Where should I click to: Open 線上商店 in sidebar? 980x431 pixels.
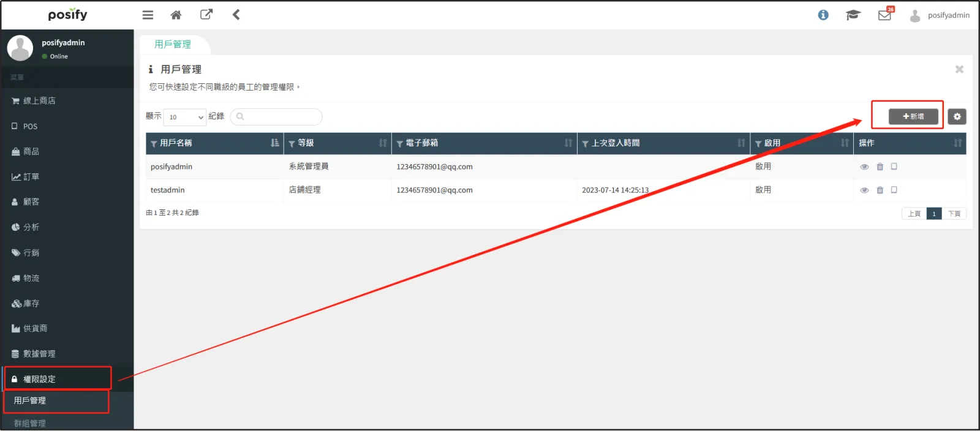[x=67, y=101]
